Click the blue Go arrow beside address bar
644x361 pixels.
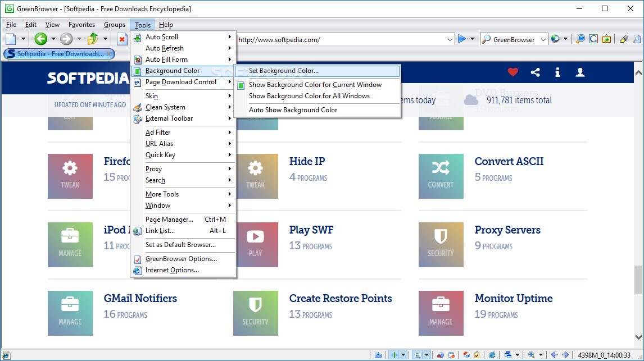click(x=462, y=39)
